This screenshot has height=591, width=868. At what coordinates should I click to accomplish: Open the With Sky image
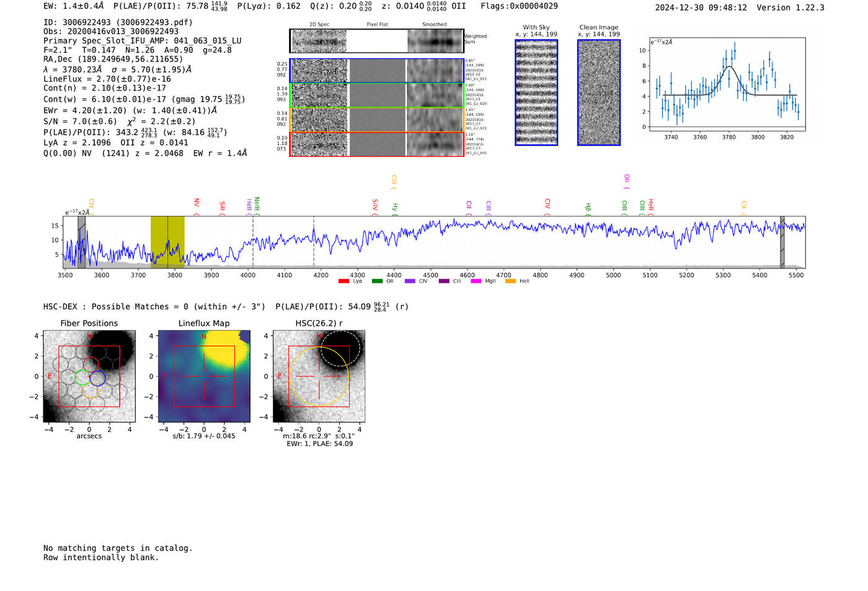coord(536,92)
